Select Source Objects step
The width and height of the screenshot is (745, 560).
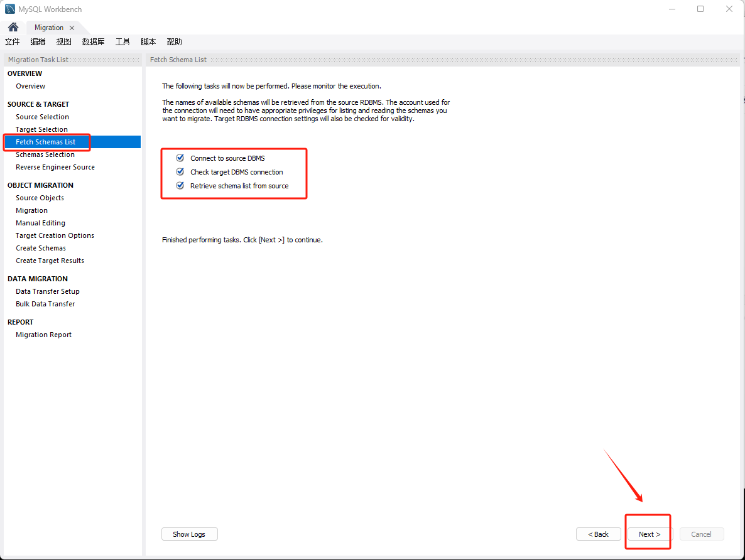[x=40, y=198]
